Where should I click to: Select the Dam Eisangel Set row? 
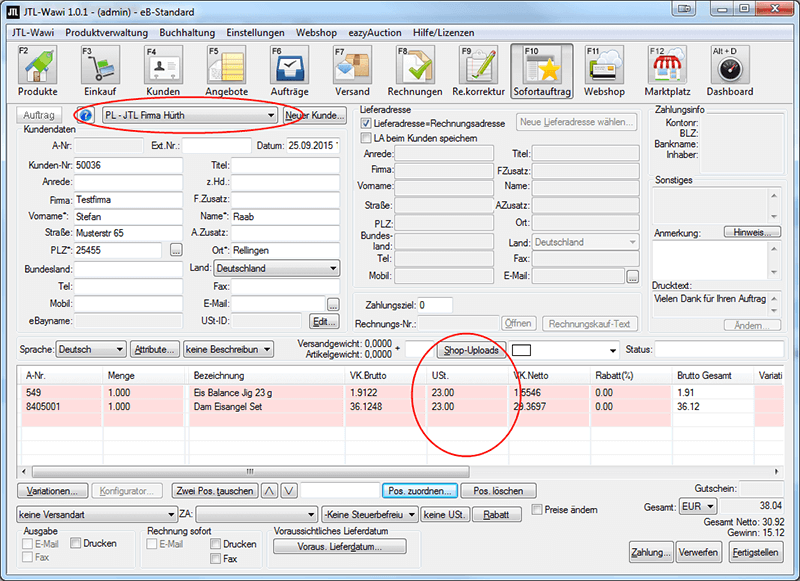tap(401, 407)
